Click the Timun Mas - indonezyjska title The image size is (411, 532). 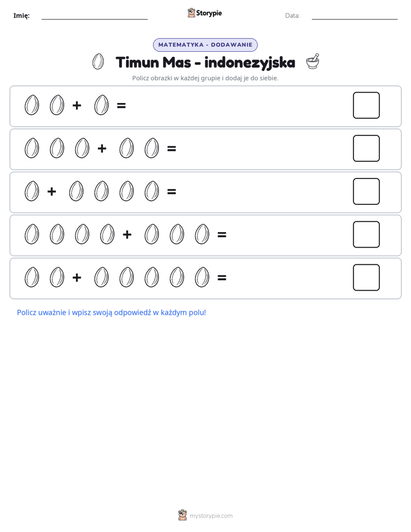(205, 62)
